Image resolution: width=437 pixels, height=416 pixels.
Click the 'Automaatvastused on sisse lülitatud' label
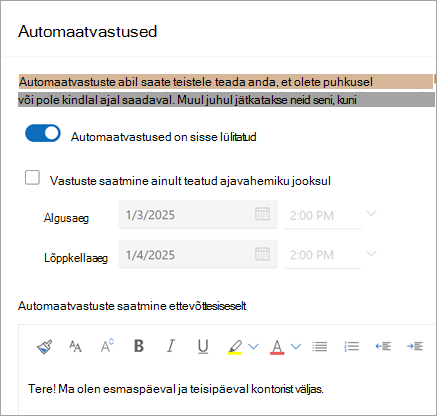164,137
